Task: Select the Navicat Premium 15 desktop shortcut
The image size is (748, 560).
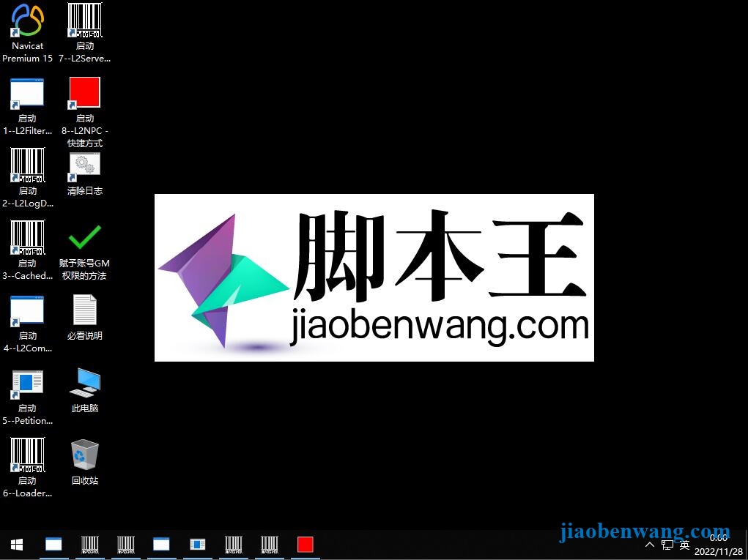Action: [28, 34]
